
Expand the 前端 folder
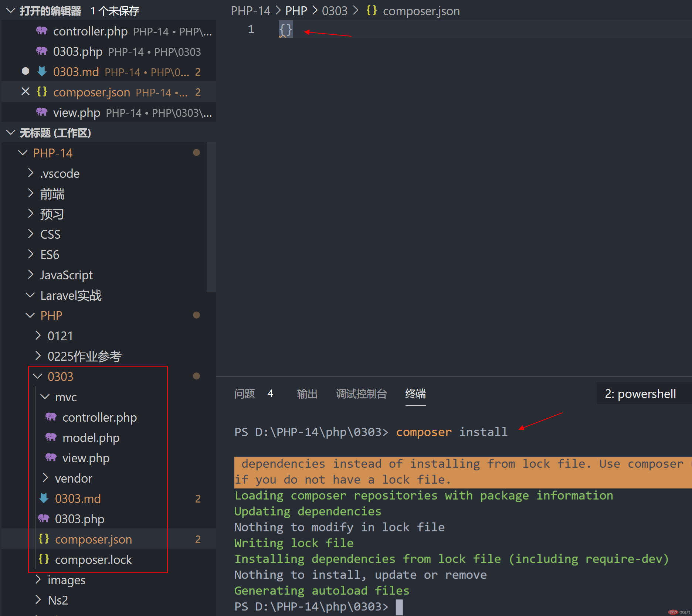(30, 194)
